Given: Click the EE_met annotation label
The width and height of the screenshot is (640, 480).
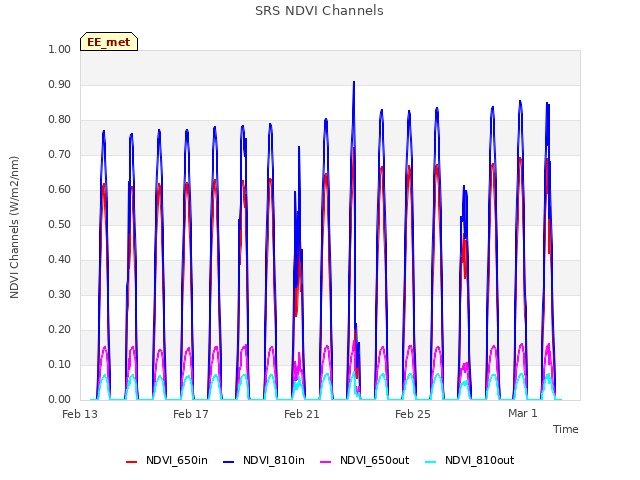Looking at the screenshot, I should click(109, 42).
